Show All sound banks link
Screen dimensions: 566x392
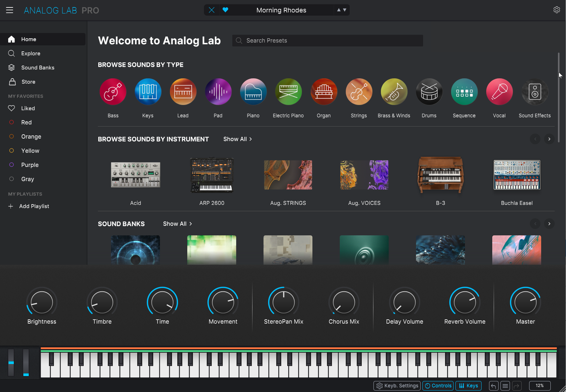(x=177, y=224)
